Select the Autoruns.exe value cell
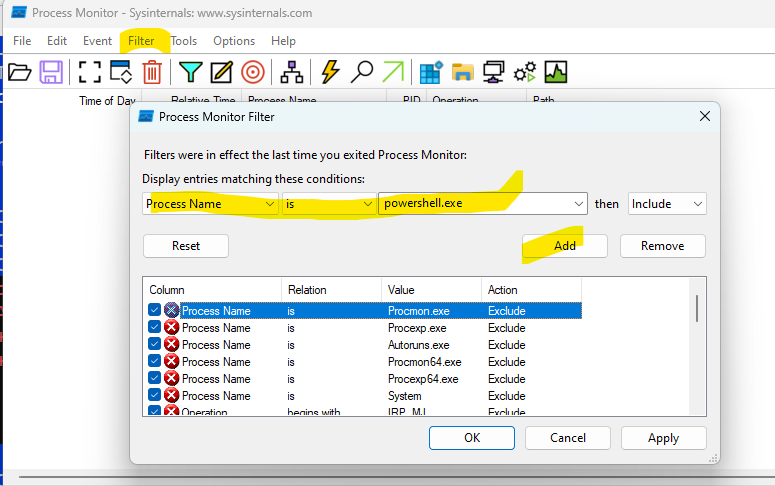The height and width of the screenshot is (486, 775). pos(419,345)
